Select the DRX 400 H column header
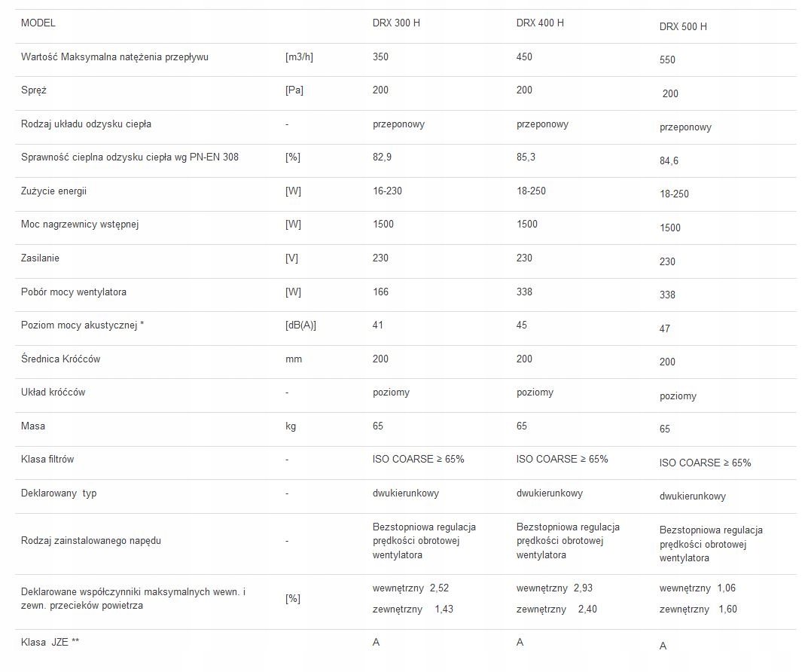 pyautogui.click(x=540, y=23)
